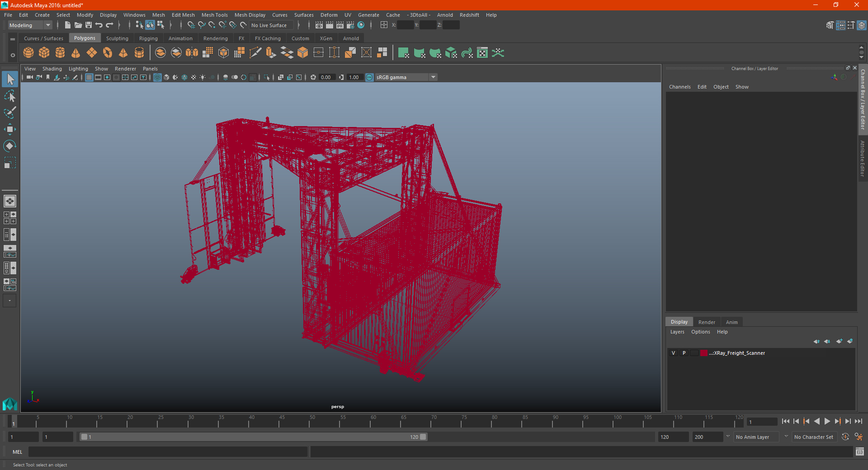Switch to the Anim layer tab

pos(731,322)
